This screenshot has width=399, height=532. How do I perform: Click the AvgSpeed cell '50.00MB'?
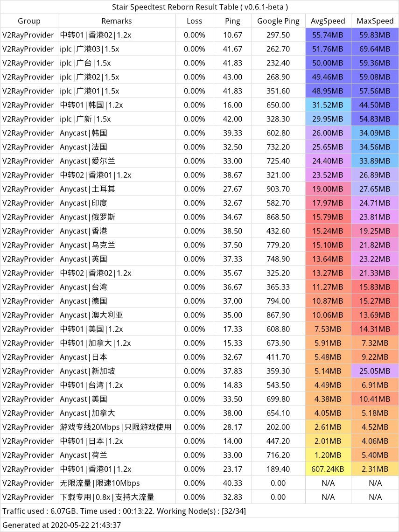pos(328,63)
